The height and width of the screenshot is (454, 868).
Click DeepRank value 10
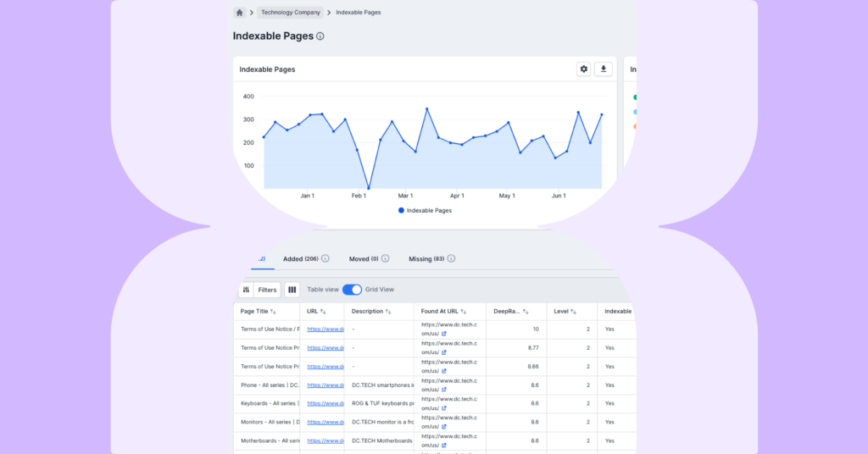click(x=536, y=329)
